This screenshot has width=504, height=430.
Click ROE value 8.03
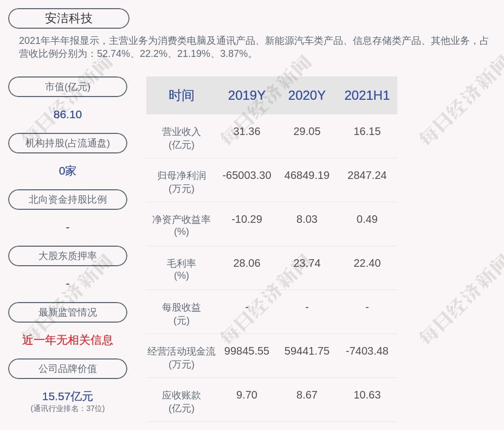pos(307,220)
